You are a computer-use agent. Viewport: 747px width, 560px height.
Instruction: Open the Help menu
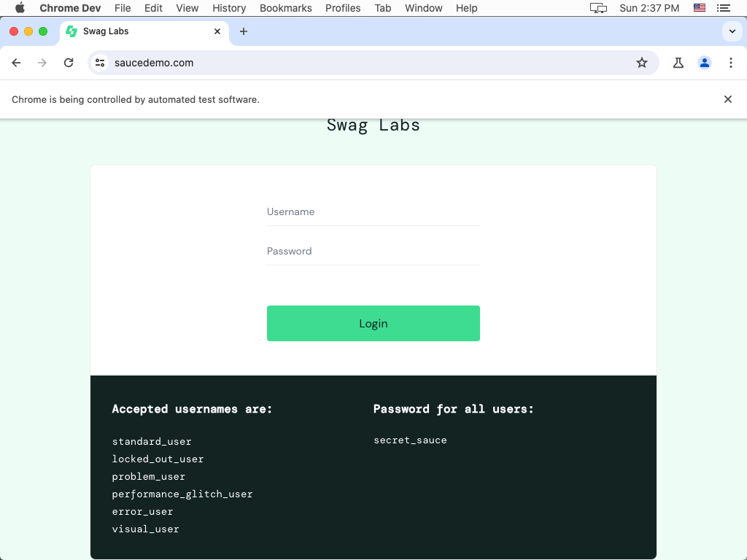tap(466, 8)
